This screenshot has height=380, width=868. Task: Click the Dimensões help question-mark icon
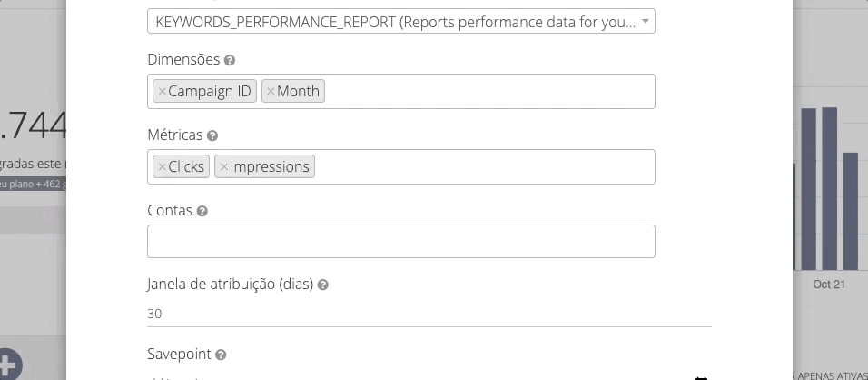tap(230, 60)
